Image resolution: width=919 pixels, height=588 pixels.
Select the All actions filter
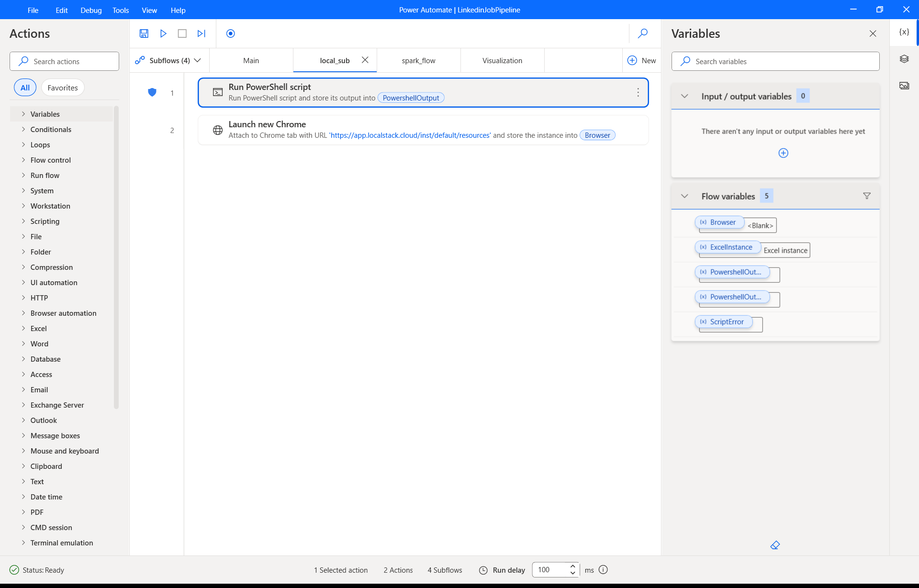25,88
